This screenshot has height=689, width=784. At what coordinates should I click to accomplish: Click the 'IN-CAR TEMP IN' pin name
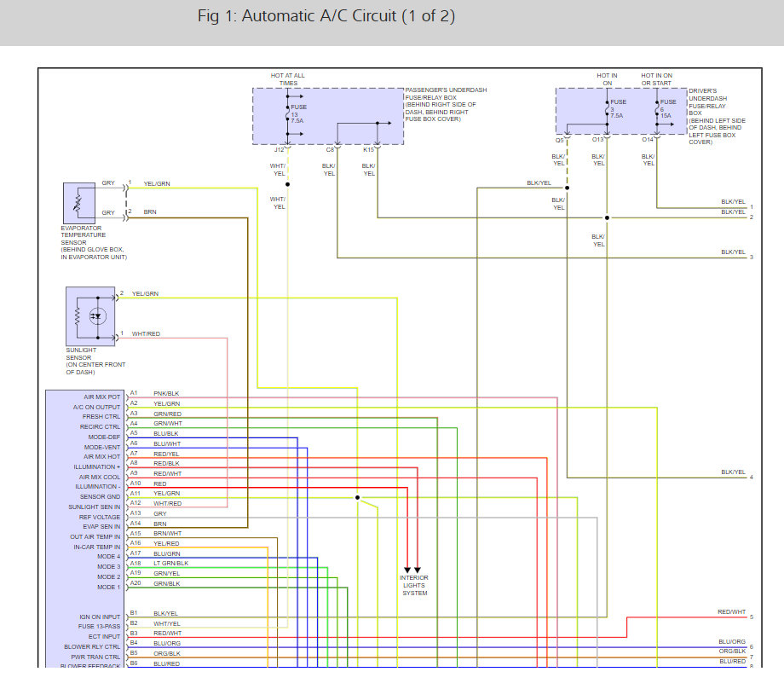click(97, 547)
